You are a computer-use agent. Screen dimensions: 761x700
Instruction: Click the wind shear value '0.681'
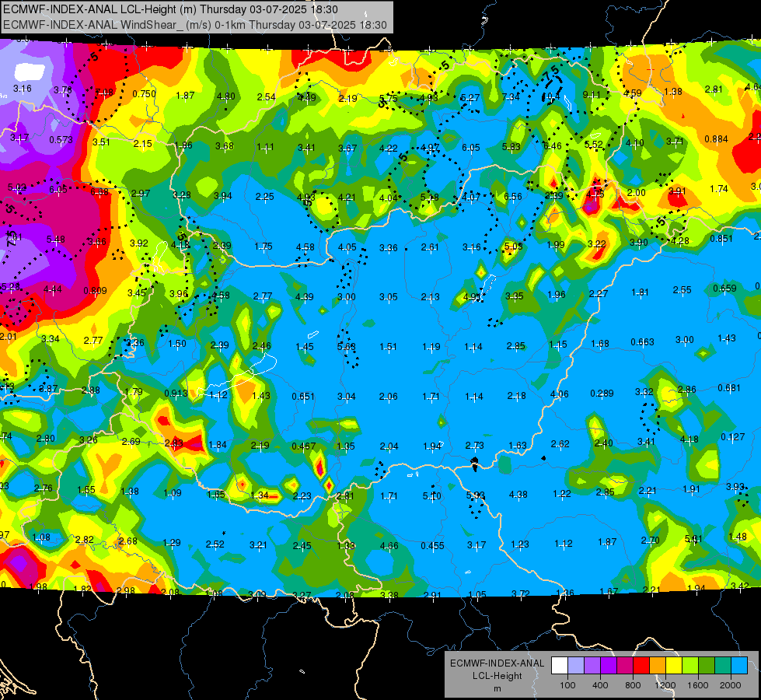click(x=729, y=387)
